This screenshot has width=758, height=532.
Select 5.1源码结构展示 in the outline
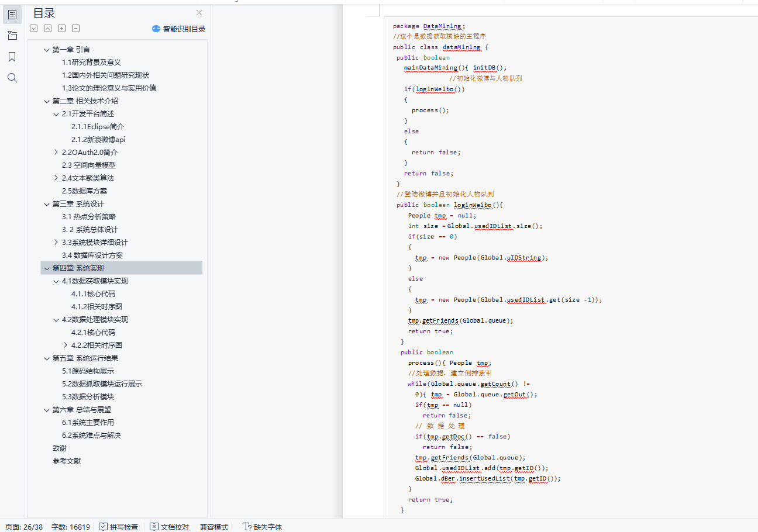(x=88, y=371)
